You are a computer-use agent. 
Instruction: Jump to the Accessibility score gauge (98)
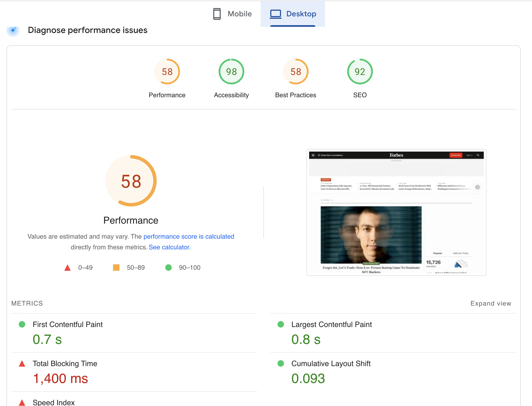231,72
